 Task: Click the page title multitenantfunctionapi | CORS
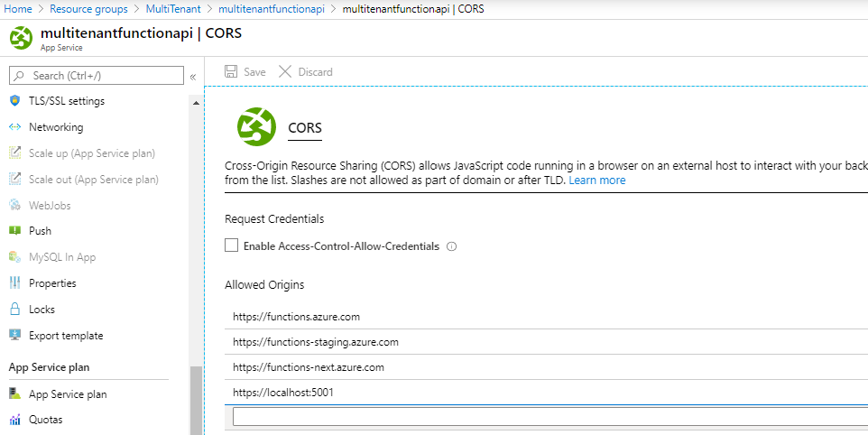(141, 32)
